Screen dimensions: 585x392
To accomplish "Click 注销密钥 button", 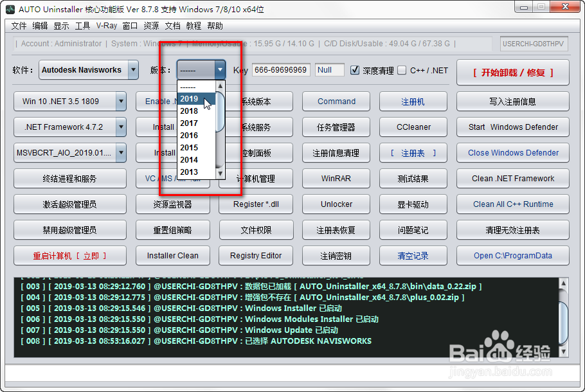I will coord(336,256).
